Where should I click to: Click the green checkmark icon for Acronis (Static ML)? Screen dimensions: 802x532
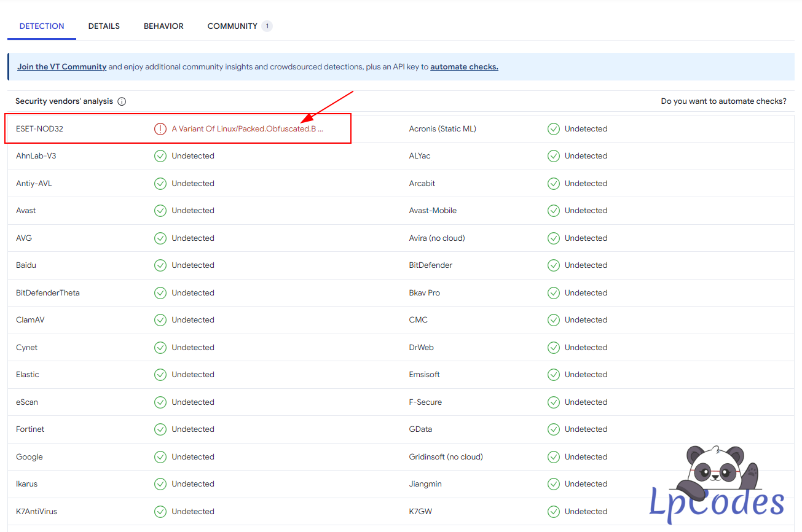pyautogui.click(x=554, y=129)
